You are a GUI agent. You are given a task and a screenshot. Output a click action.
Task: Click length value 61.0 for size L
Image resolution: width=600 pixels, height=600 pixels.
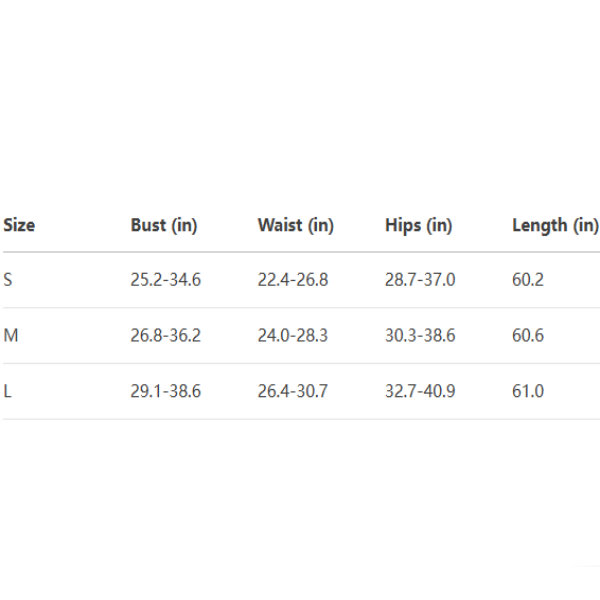click(x=528, y=391)
